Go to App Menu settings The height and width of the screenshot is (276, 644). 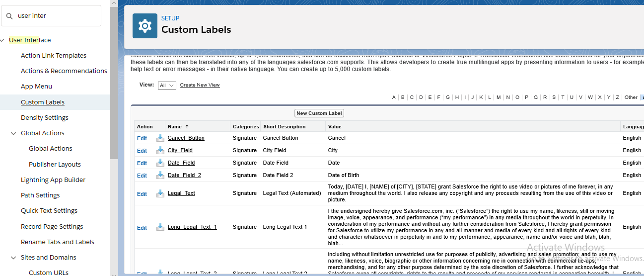[36, 87]
